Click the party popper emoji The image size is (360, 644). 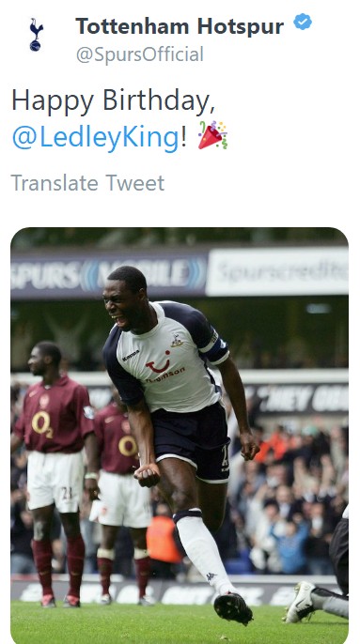(x=212, y=135)
